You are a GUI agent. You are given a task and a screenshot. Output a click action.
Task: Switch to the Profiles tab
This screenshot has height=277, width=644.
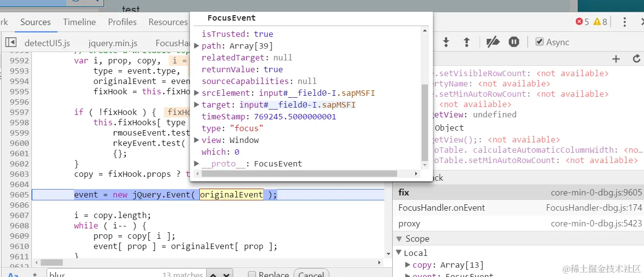122,22
